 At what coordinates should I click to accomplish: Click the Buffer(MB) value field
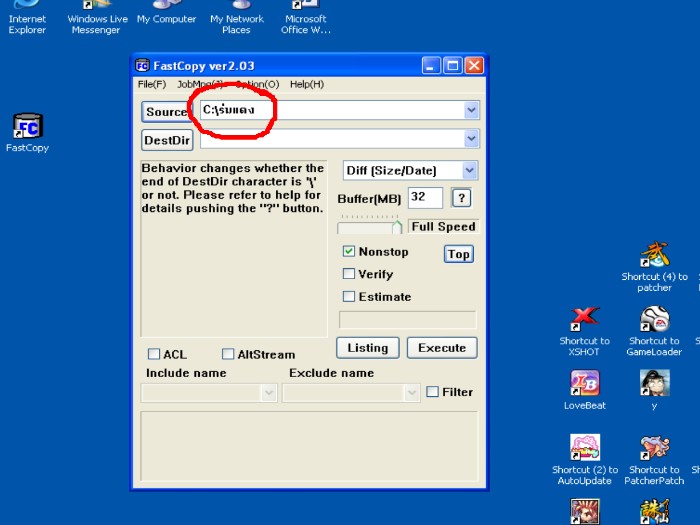[425, 197]
